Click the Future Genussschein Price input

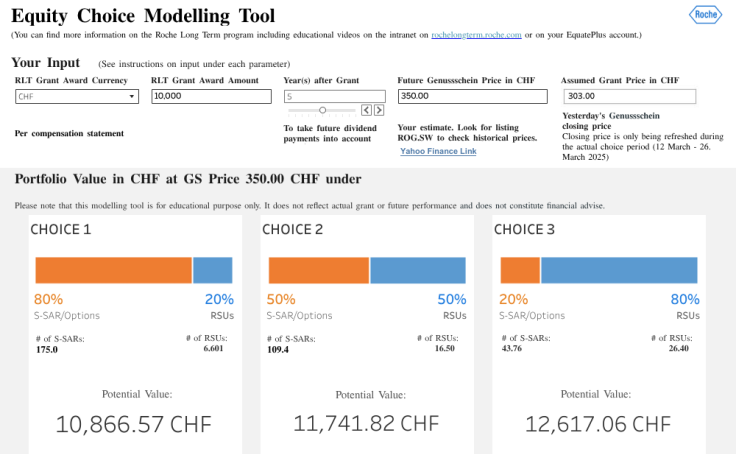(x=472, y=97)
